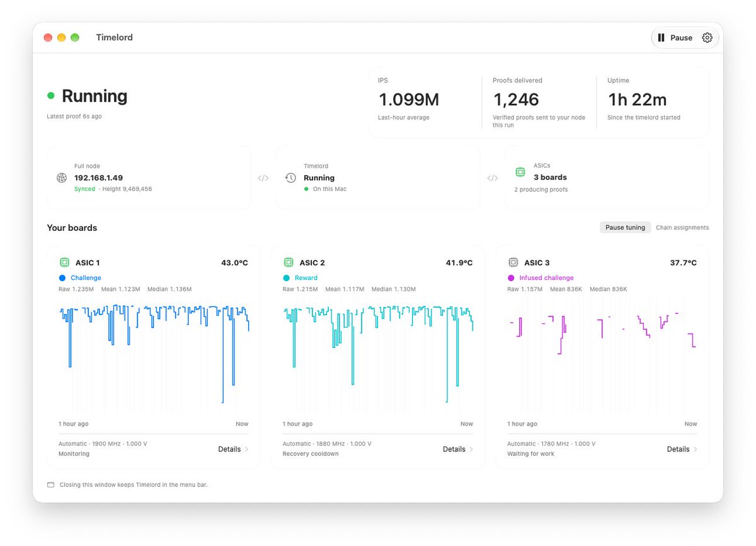Click the Infused challenge chain label
The width and height of the screenshot is (756, 546).
coord(546,278)
